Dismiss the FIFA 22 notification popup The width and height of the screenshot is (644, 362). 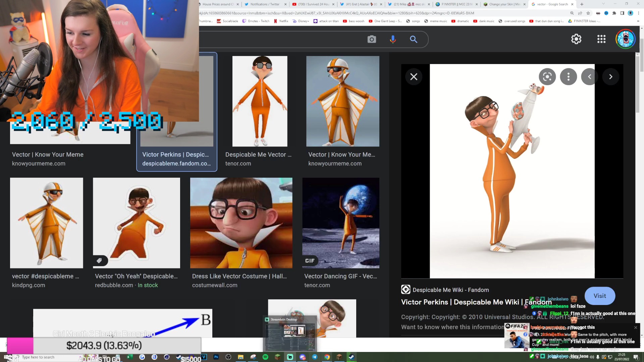636,327
